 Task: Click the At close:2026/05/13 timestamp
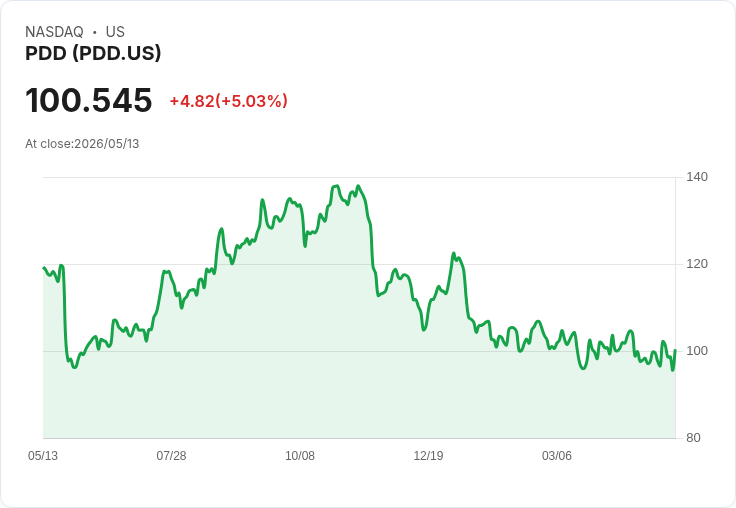[x=82, y=144]
